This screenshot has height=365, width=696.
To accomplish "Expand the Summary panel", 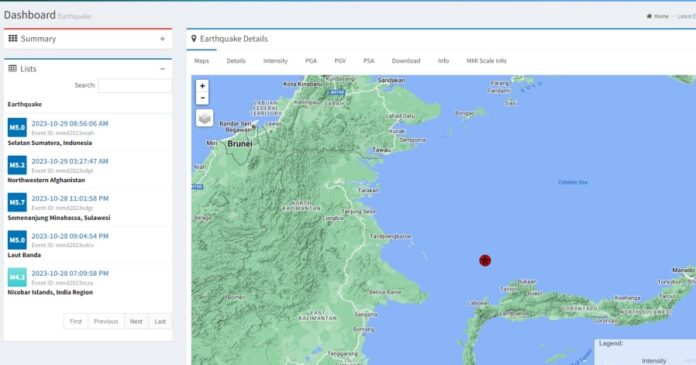I will tap(162, 39).
